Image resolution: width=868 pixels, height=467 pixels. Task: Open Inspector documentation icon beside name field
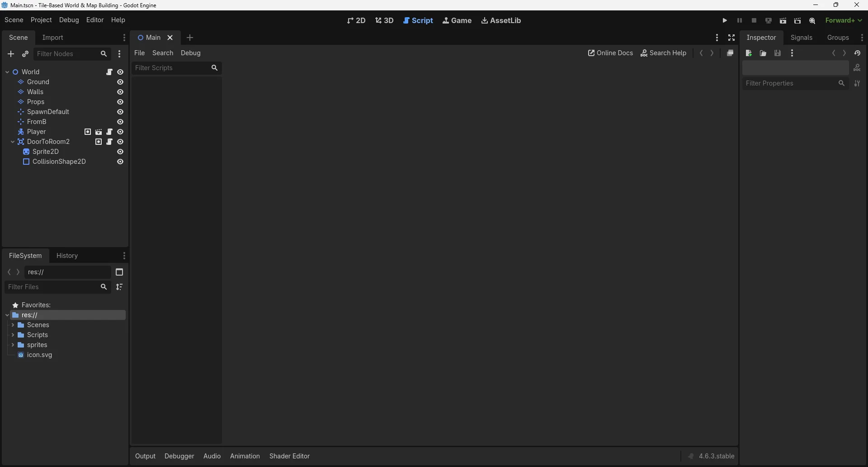[x=857, y=68]
